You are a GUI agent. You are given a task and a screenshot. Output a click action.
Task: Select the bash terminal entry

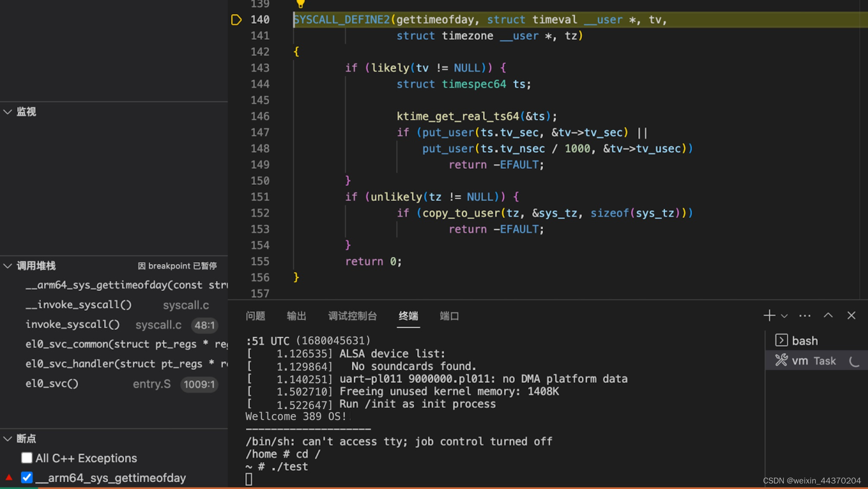816,341
